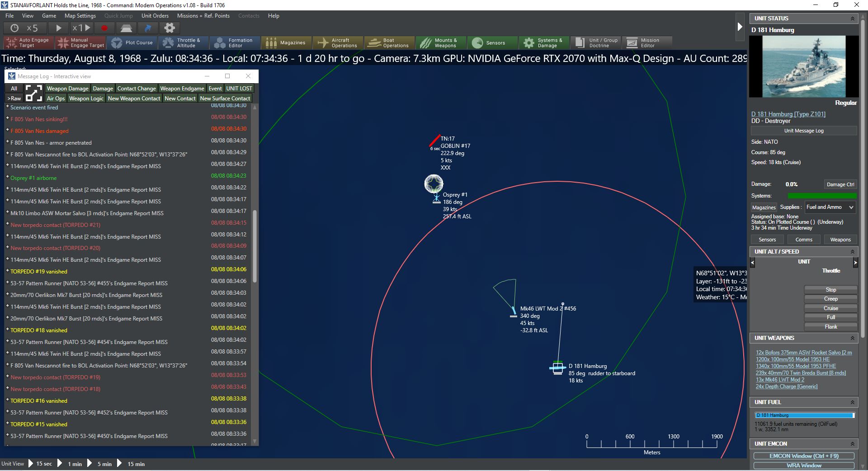Toggle the UNIT LOST filter

(x=239, y=89)
